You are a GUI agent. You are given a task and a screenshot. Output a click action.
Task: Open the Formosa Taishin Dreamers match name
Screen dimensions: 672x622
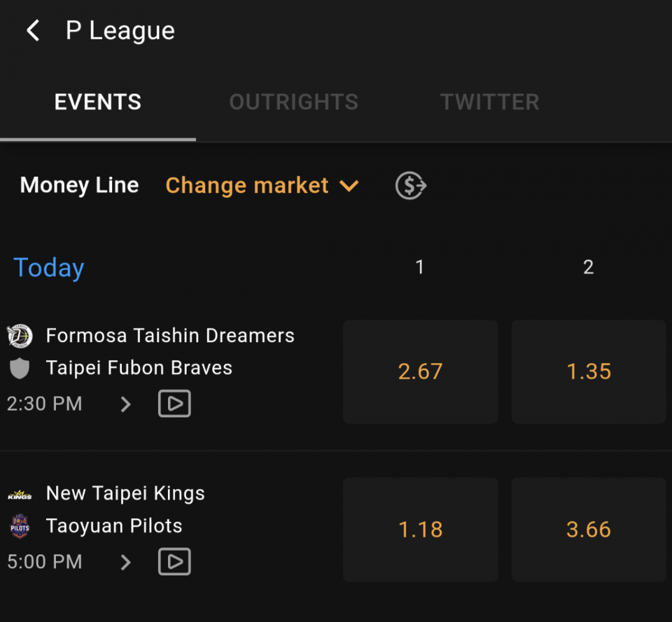click(170, 335)
